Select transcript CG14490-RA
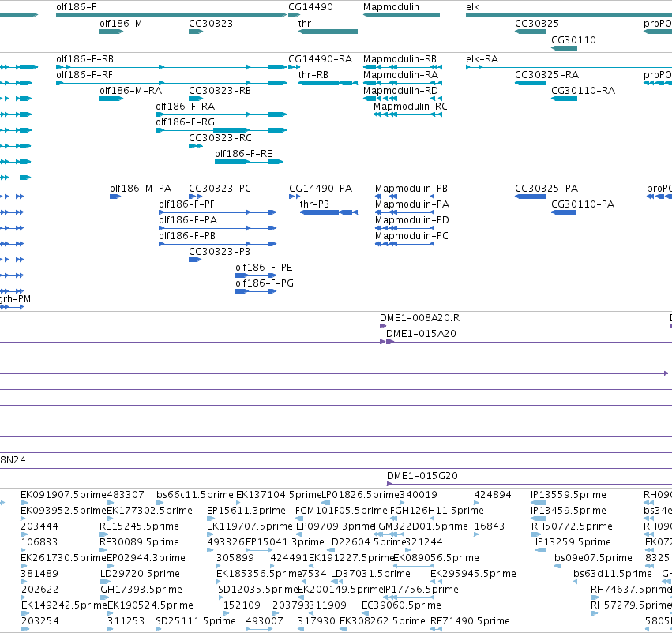This screenshot has width=672, height=633. (294, 67)
